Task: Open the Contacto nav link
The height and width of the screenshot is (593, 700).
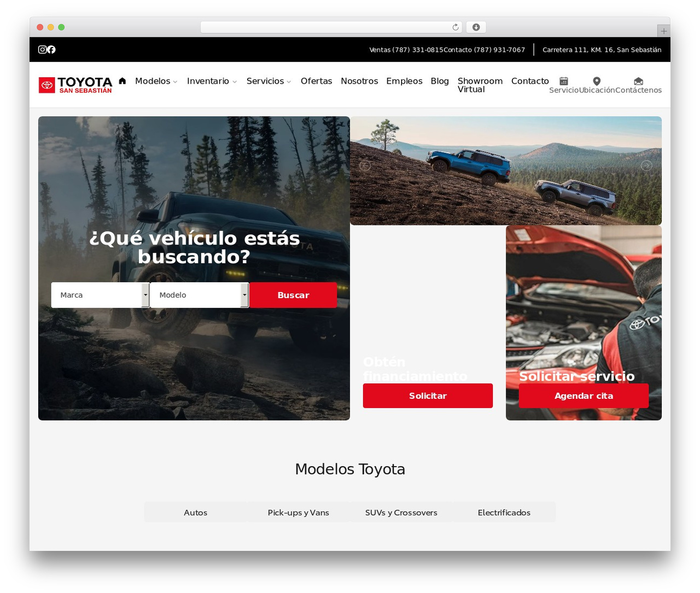Action: (x=530, y=81)
